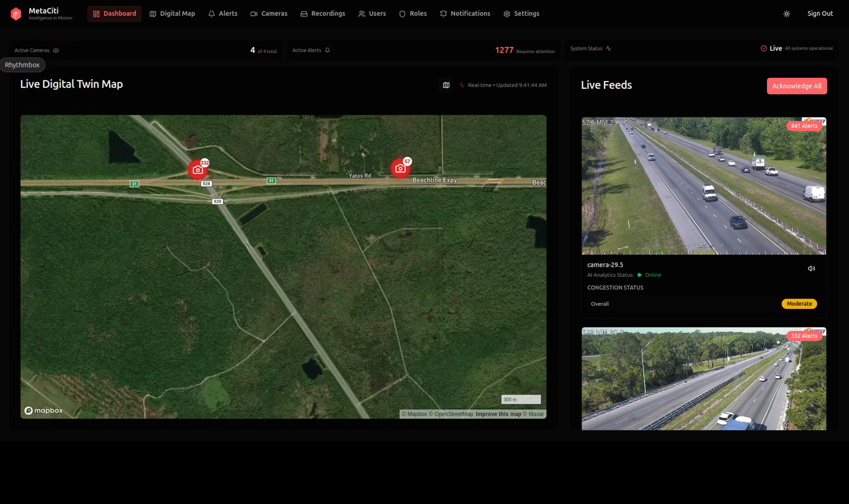849x504 pixels.
Task: Click the Moderate congestion status badge
Action: coord(799,304)
